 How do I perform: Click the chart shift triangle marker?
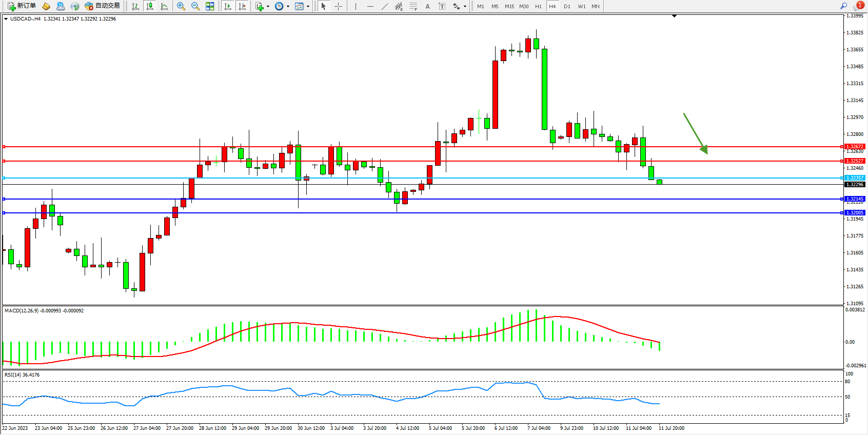(674, 16)
